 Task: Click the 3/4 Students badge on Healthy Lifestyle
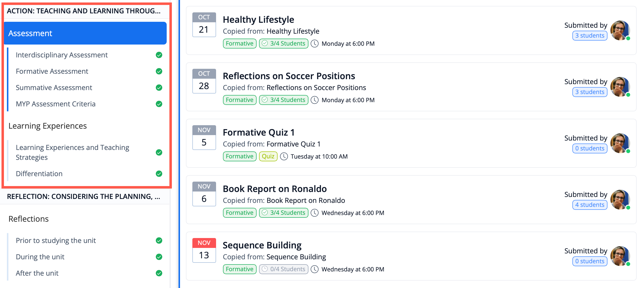coord(283,44)
